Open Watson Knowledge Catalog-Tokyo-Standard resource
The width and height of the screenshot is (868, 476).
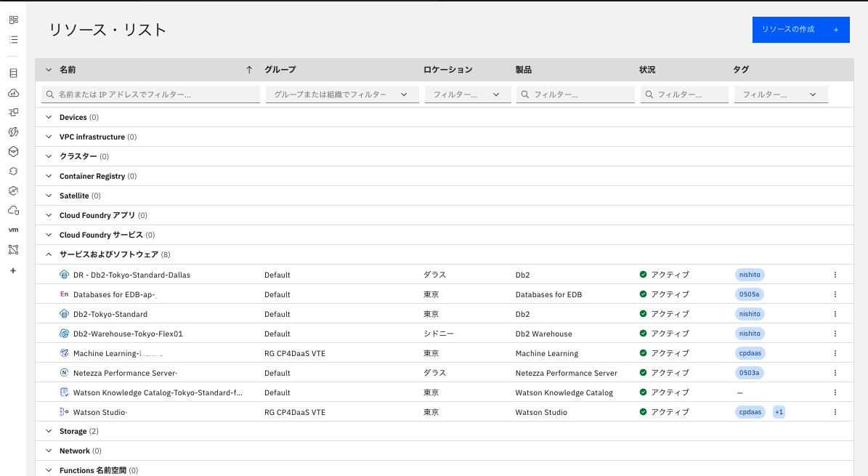[x=158, y=392]
